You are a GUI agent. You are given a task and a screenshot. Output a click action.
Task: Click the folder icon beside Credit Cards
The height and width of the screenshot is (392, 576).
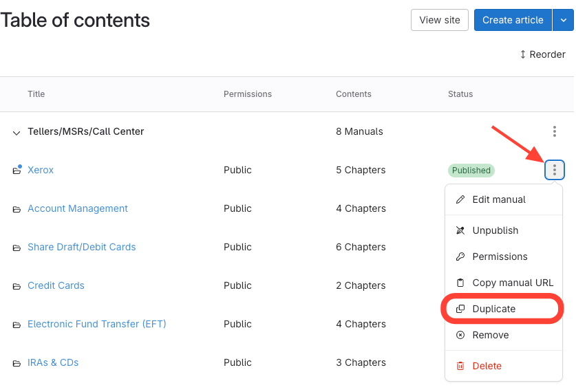click(17, 286)
